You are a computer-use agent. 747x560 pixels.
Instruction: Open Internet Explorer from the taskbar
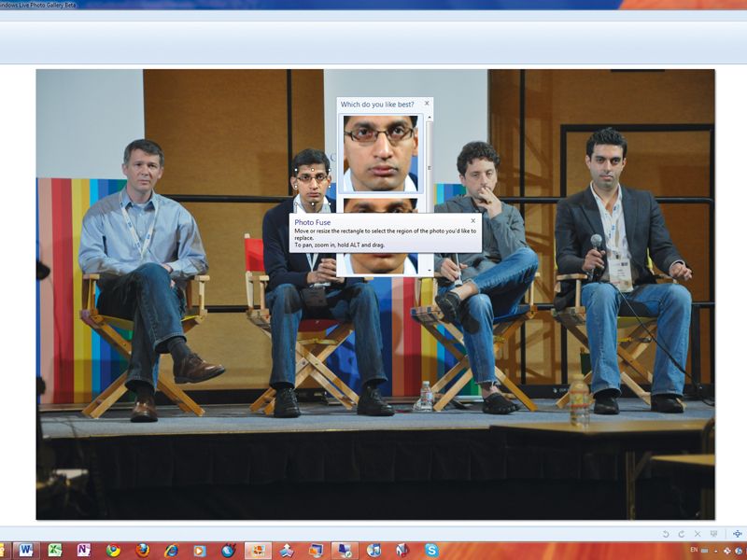pyautogui.click(x=171, y=551)
